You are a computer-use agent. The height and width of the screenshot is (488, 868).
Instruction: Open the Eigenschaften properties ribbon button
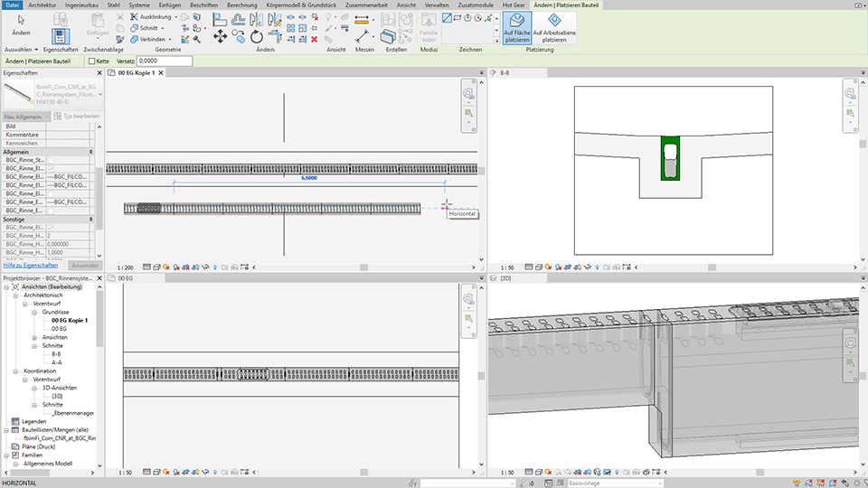61,37
